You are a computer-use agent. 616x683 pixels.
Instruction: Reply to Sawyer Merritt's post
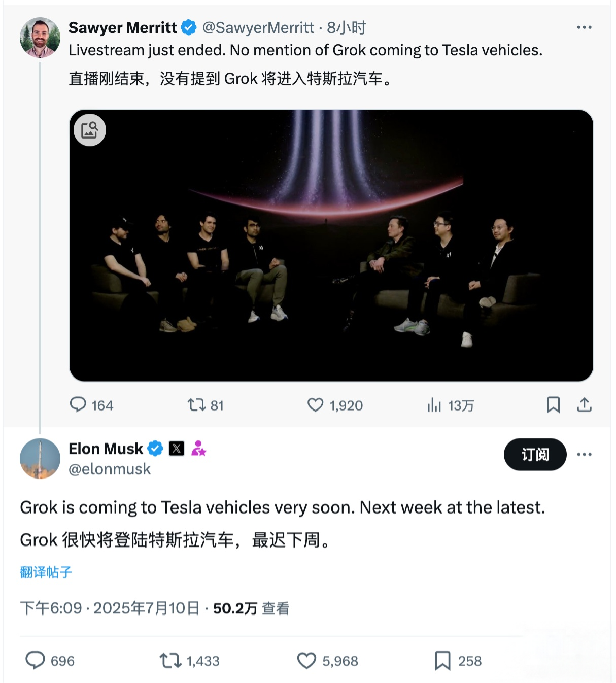(78, 405)
